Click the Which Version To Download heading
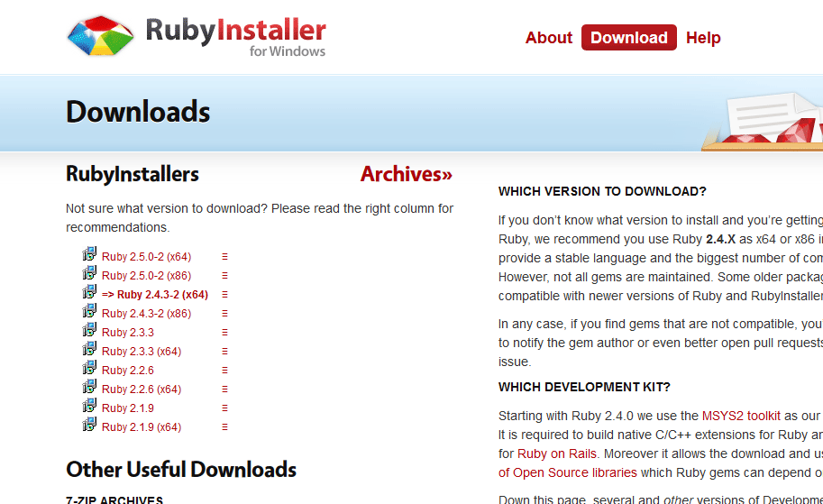The width and height of the screenshot is (823, 504). tap(602, 191)
